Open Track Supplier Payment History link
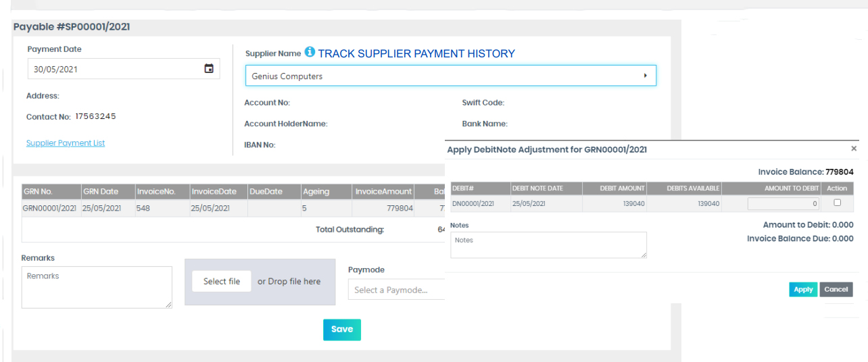868x362 pixels. [x=416, y=53]
